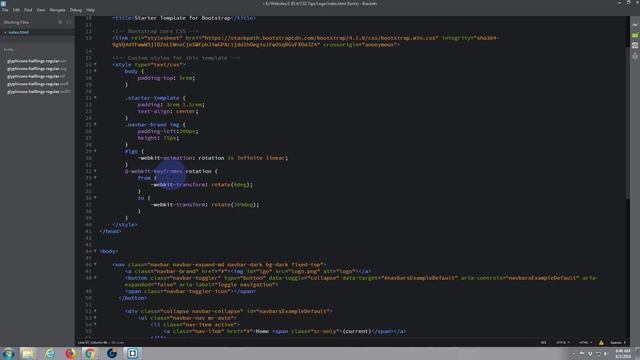Click the bootstrap.min.css URL on line 13
The image size is (640, 360).
click(x=321, y=38)
